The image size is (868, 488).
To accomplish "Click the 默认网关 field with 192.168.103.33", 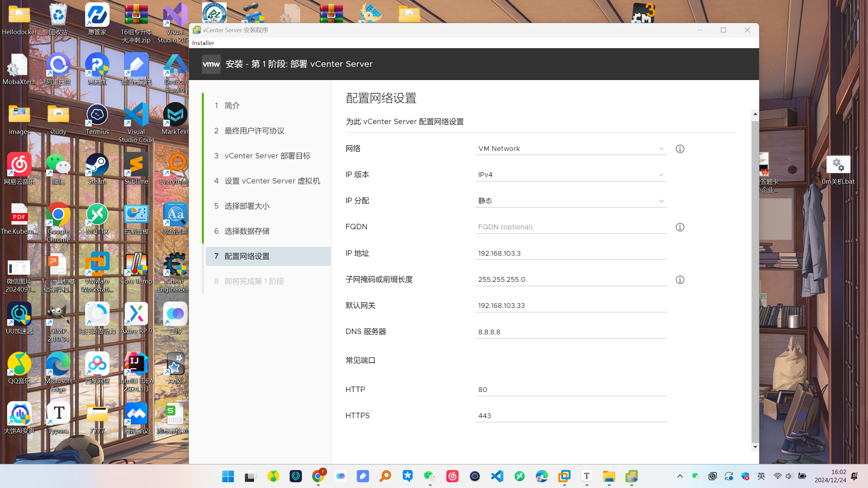I will pyautogui.click(x=571, y=306).
